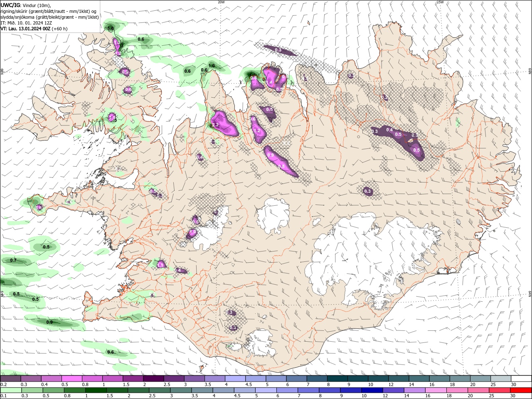Image resolution: width=532 pixels, height=399 pixels.
Task: Click the white Mýrdalsjökull glacier on the south coast
Action: tap(260, 343)
